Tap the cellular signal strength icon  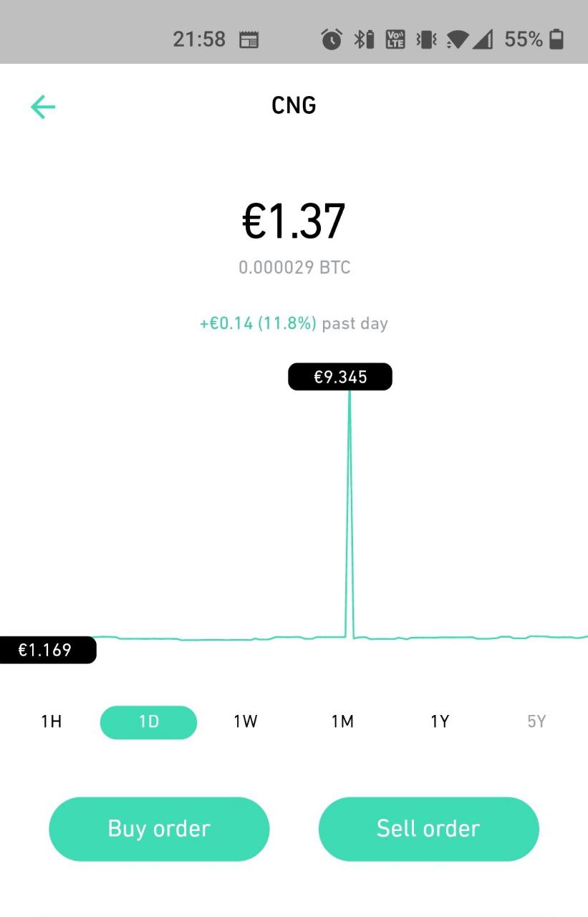[x=483, y=39]
